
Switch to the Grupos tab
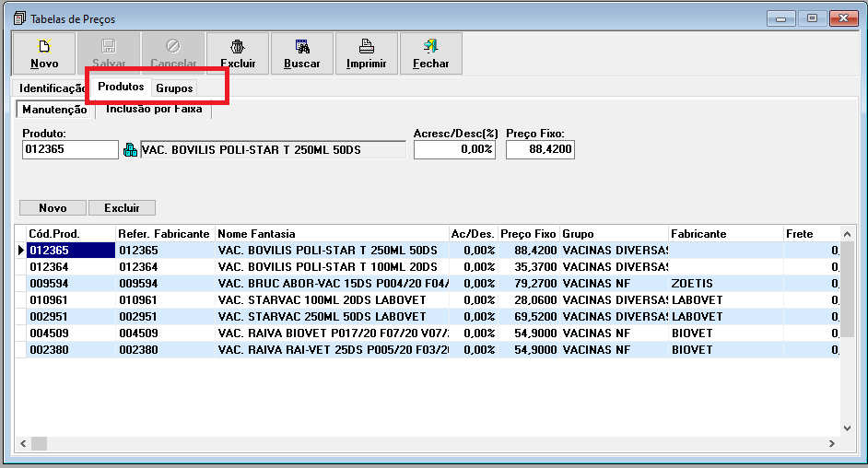174,88
